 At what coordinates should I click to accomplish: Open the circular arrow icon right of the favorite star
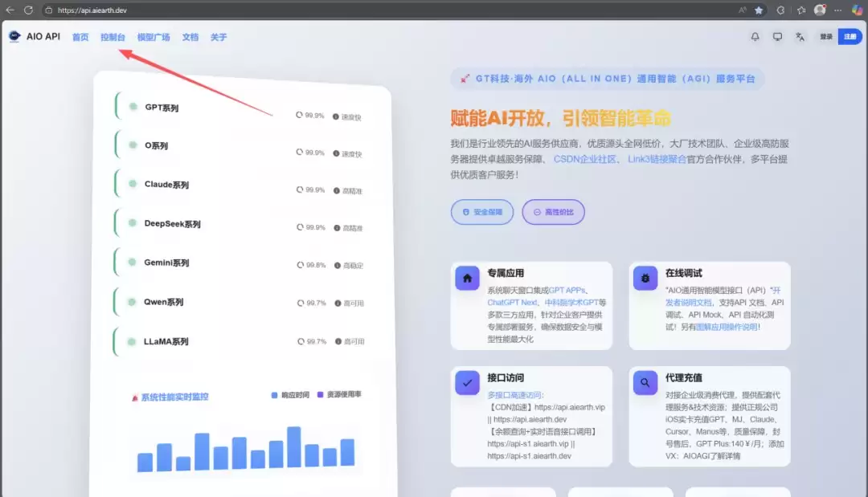(x=780, y=10)
